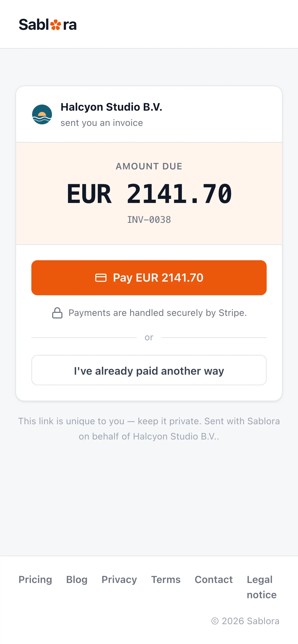Open the Blog footer link
This screenshot has width=298, height=644.
point(77,580)
